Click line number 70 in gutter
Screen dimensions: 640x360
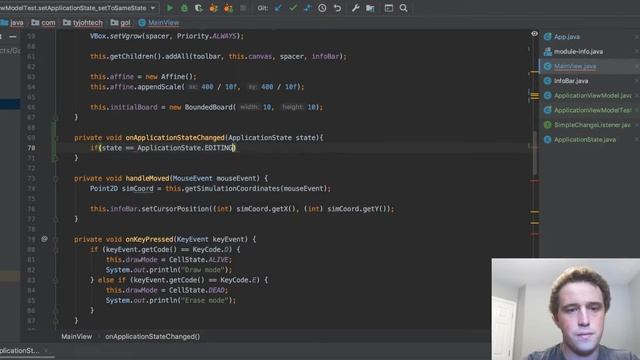(x=31, y=148)
